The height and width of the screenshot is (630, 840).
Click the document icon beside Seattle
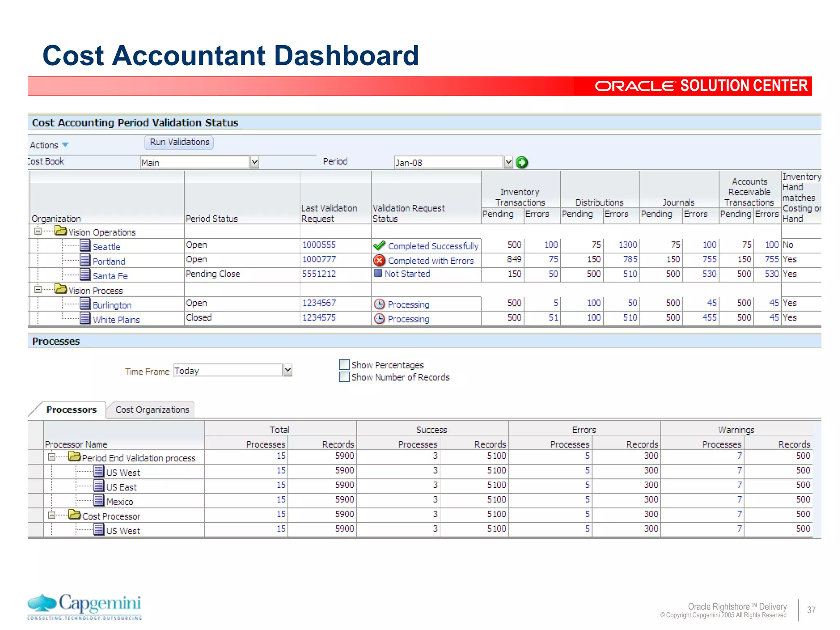point(85,245)
